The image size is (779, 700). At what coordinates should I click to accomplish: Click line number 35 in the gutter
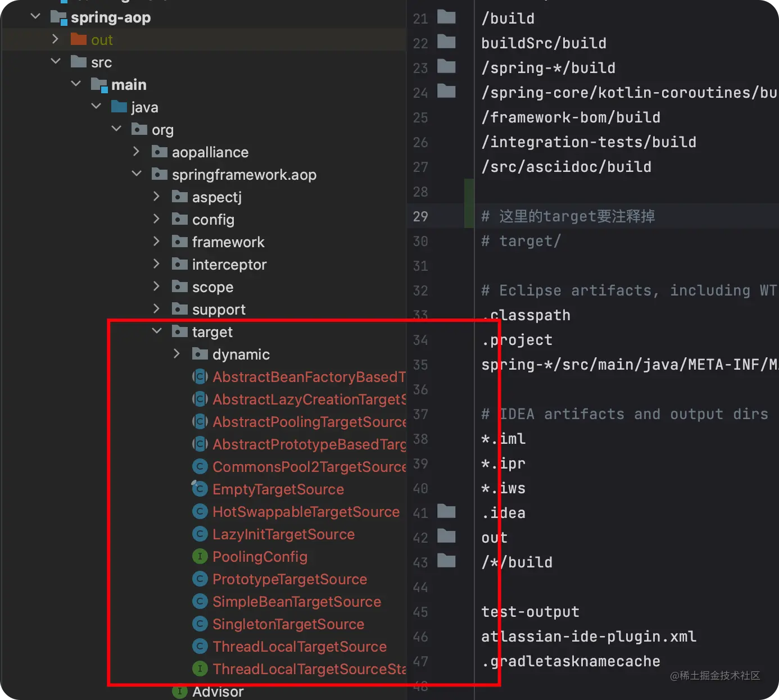coord(420,365)
